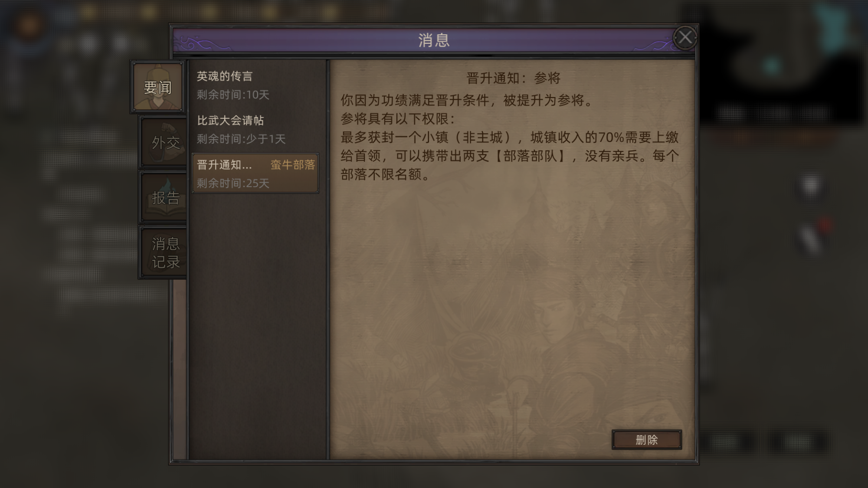Viewport: 868px width, 488px height.
Task: Switch to the 外交 tab
Action: point(165,142)
